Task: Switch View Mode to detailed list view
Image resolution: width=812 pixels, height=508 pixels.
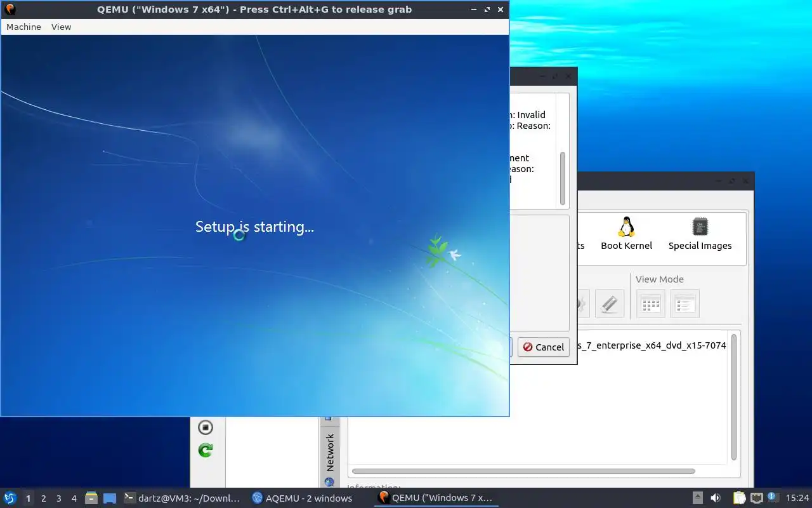Action: coord(684,304)
